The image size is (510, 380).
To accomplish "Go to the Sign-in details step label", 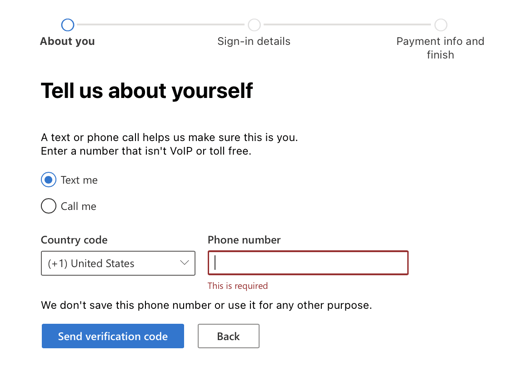I will (x=254, y=41).
